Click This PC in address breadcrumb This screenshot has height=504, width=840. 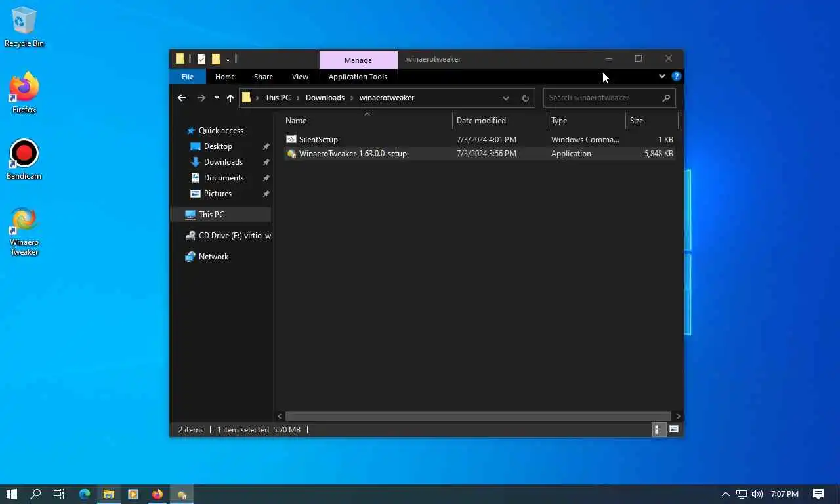tap(278, 98)
